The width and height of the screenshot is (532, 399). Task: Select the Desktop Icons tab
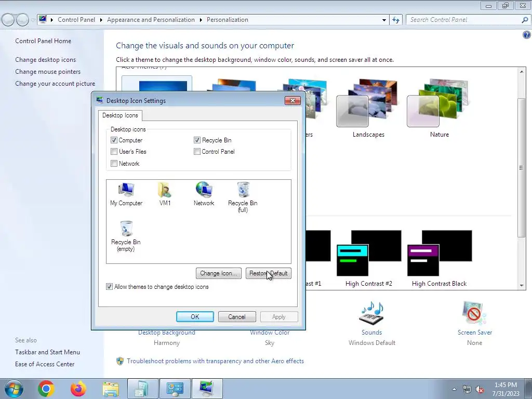click(120, 115)
